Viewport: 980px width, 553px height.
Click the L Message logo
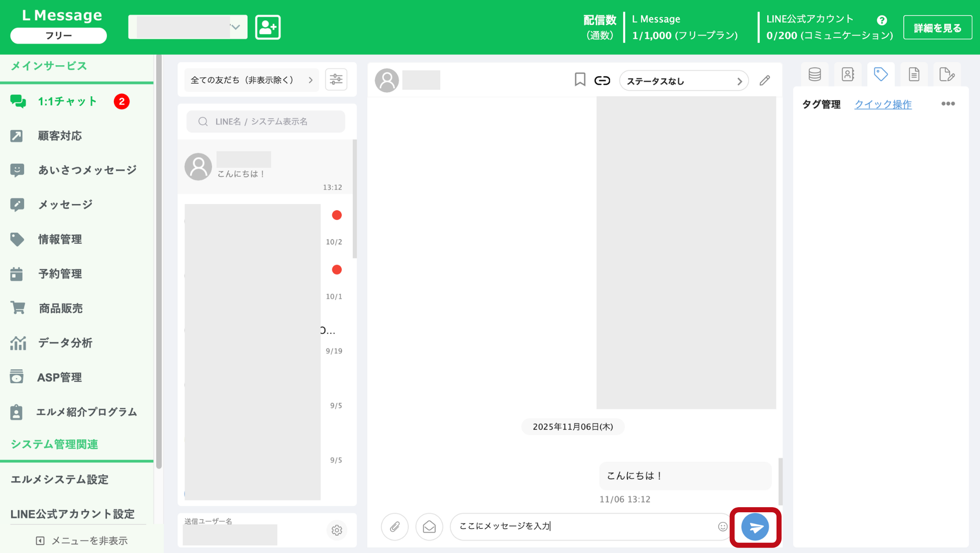(62, 15)
